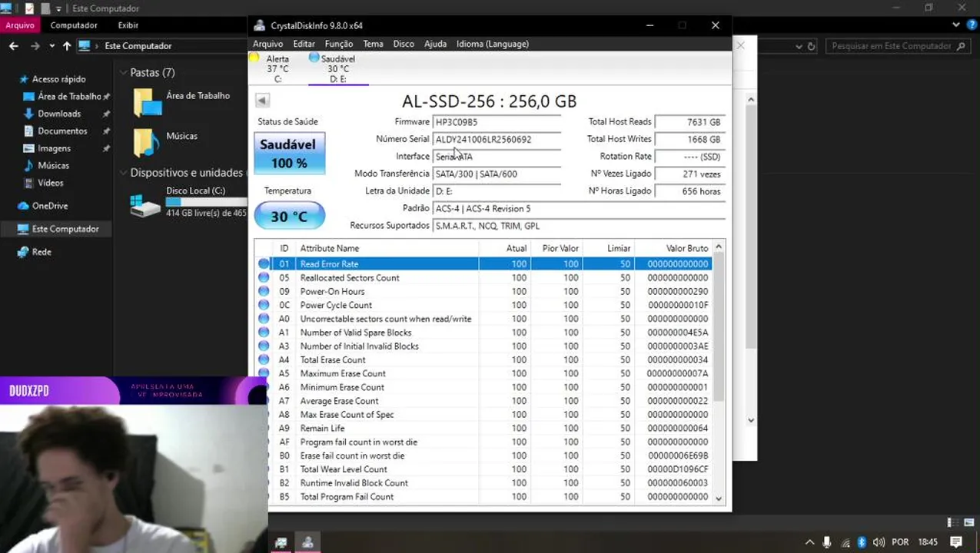This screenshot has height=553, width=980.
Task: Click the serial number field ALDY241006LR2560692
Action: tap(497, 139)
